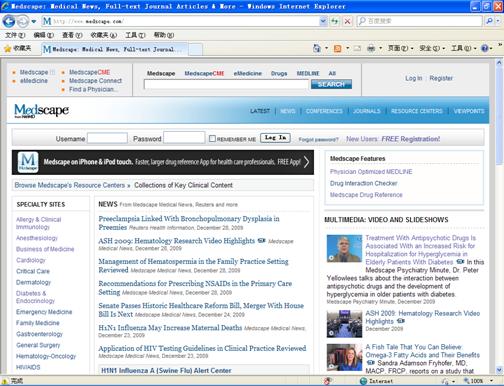Click the Medscape site search input field

tap(226, 84)
